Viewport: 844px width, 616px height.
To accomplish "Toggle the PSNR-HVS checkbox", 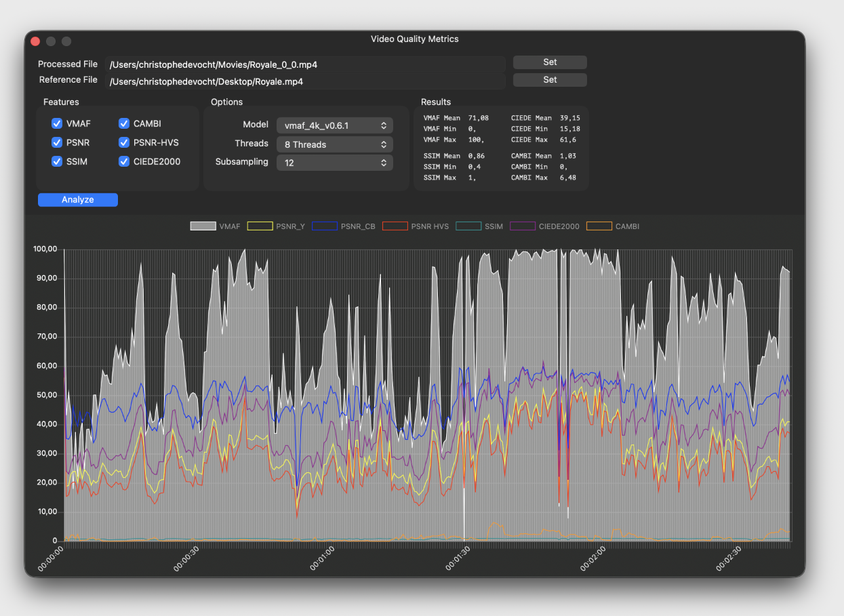I will (124, 142).
